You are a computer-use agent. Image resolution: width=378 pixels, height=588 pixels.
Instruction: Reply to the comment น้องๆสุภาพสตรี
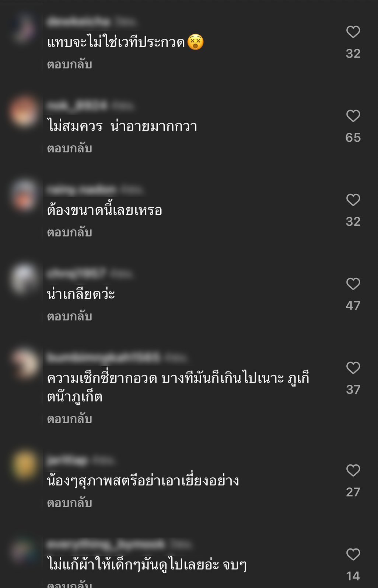(x=69, y=503)
